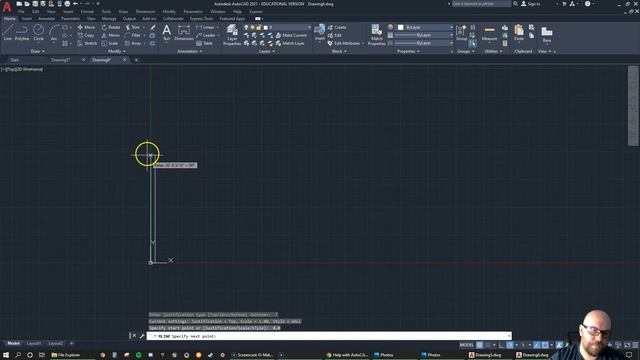Viewport: 640px width, 360px height.
Task: Switch to the Layout1 tab
Action: click(x=34, y=343)
